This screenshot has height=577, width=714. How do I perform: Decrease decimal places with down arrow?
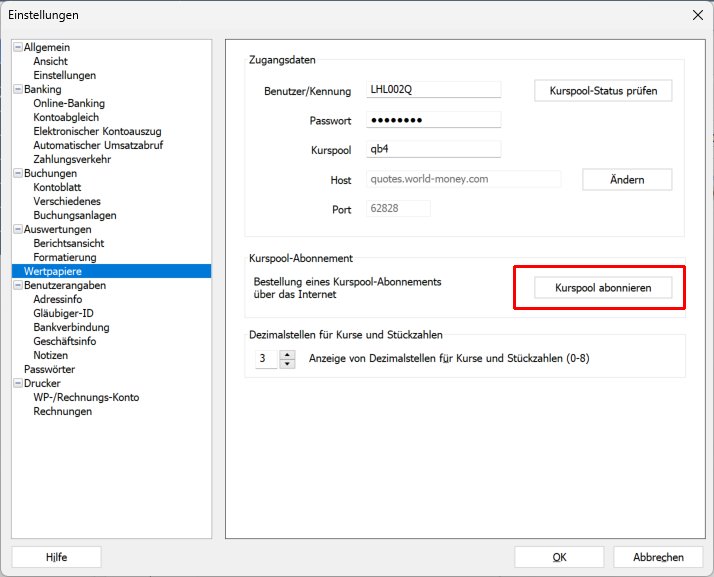tap(288, 363)
